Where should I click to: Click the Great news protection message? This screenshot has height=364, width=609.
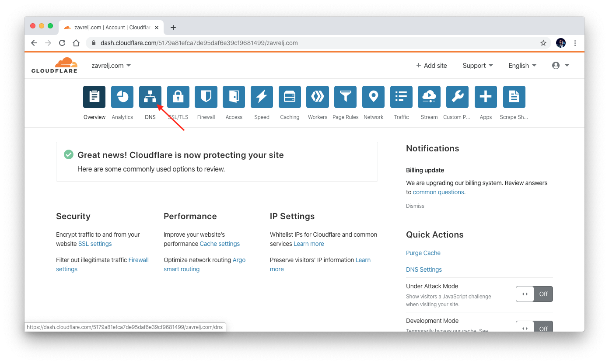click(x=181, y=155)
